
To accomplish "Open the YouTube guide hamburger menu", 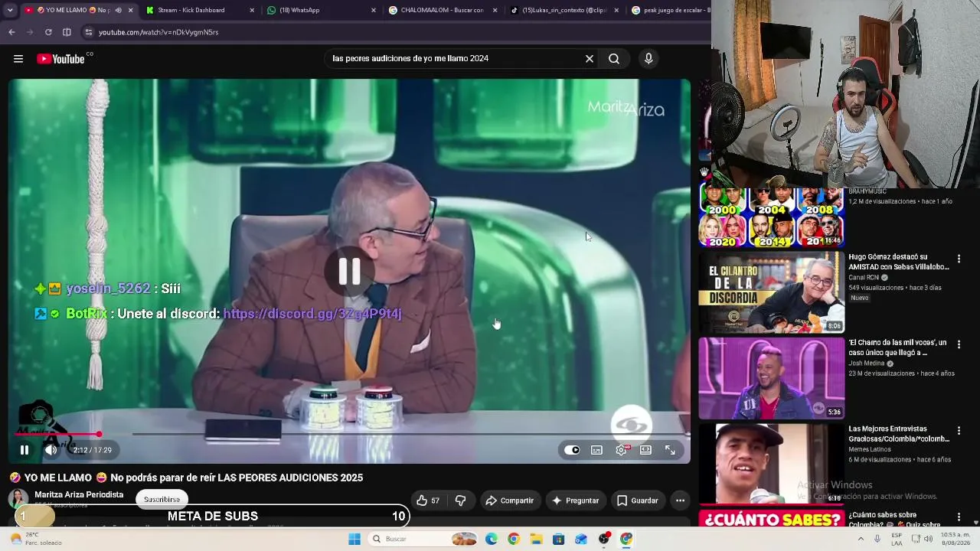I will pyautogui.click(x=18, y=59).
